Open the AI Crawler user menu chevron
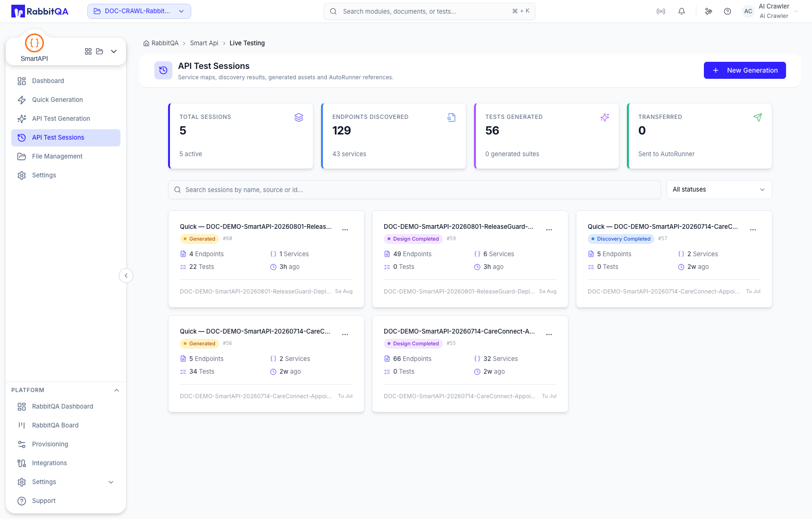This screenshot has width=812, height=519. [x=796, y=11]
